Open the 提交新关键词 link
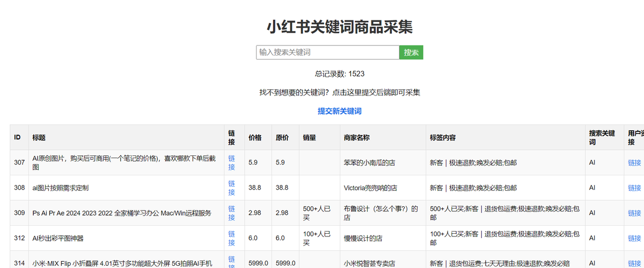Image resolution: width=644 pixels, height=268 pixels. (x=340, y=111)
